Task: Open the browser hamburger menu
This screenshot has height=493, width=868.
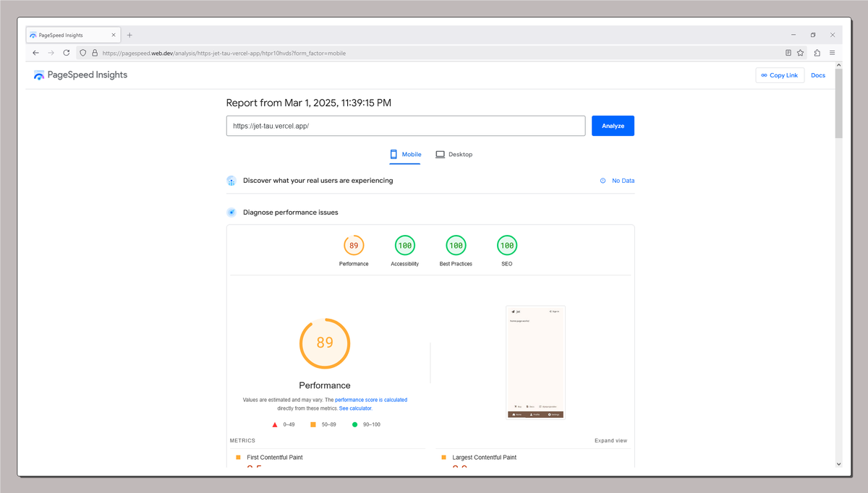Action: click(833, 53)
